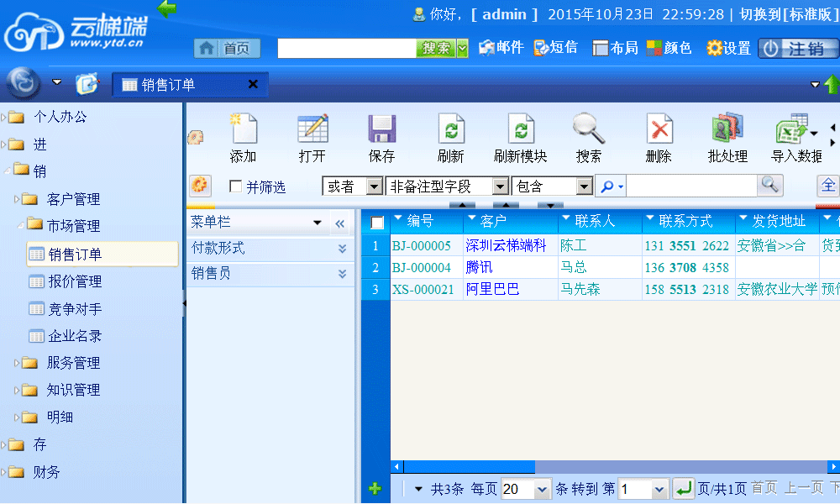The width and height of the screenshot is (840, 504).
Task: Open the 发货地址 column header menu
Action: coord(743,218)
